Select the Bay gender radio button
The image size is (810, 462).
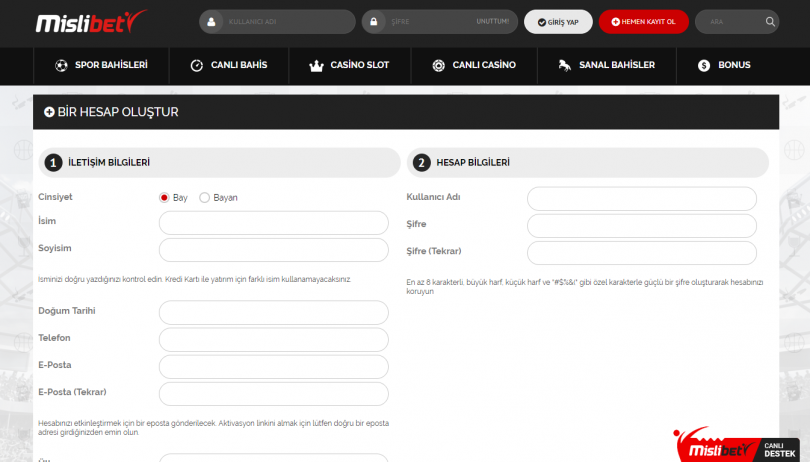point(164,197)
